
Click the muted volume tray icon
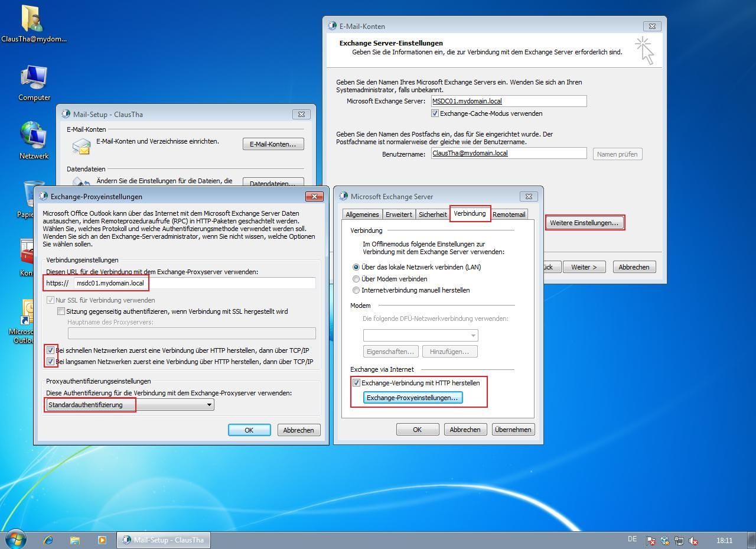[693, 540]
